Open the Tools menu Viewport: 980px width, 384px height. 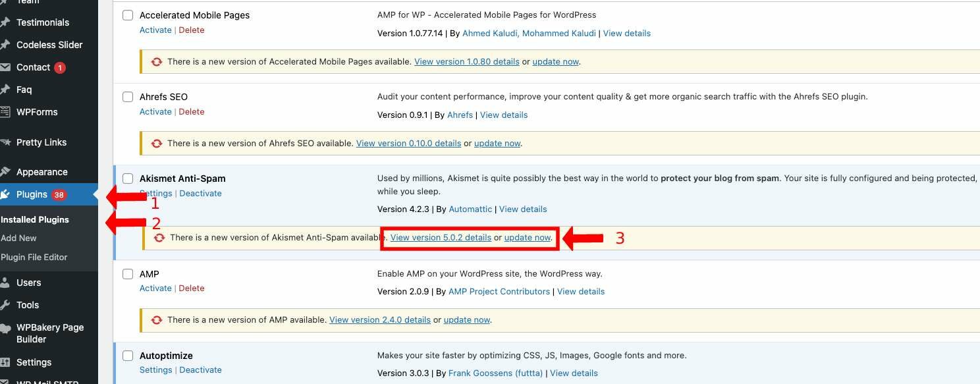[x=28, y=305]
